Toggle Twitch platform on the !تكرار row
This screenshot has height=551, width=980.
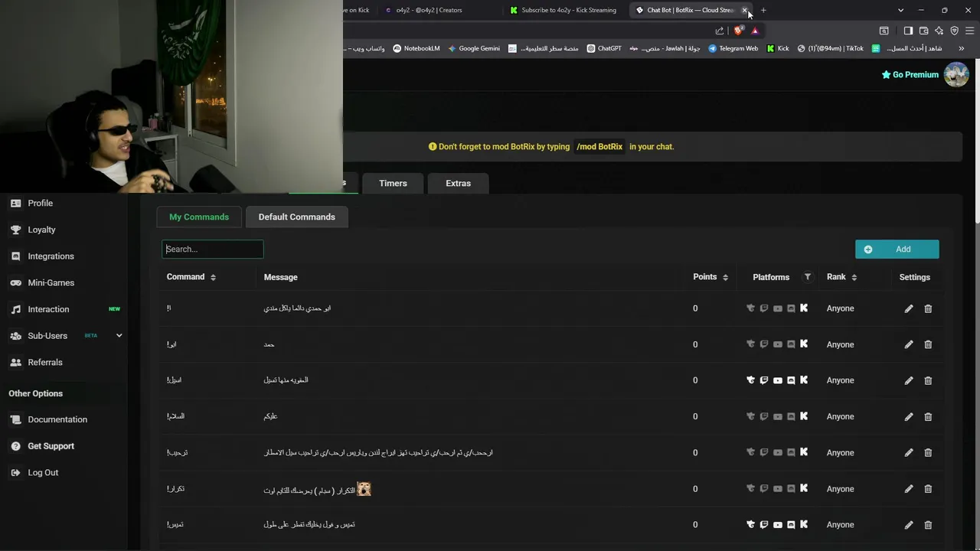pyautogui.click(x=764, y=488)
